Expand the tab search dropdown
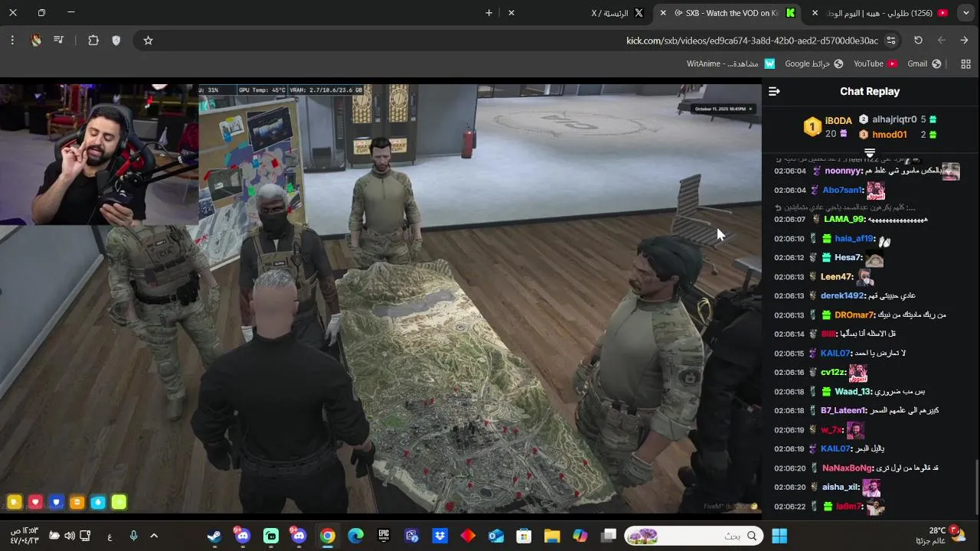Viewport: 980px width, 551px height. click(966, 13)
